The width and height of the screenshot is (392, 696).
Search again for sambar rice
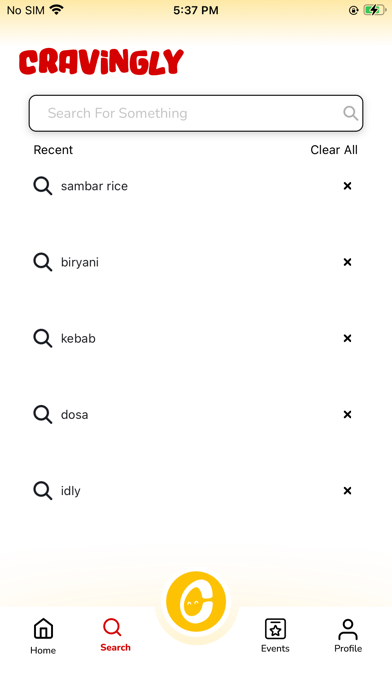point(94,186)
